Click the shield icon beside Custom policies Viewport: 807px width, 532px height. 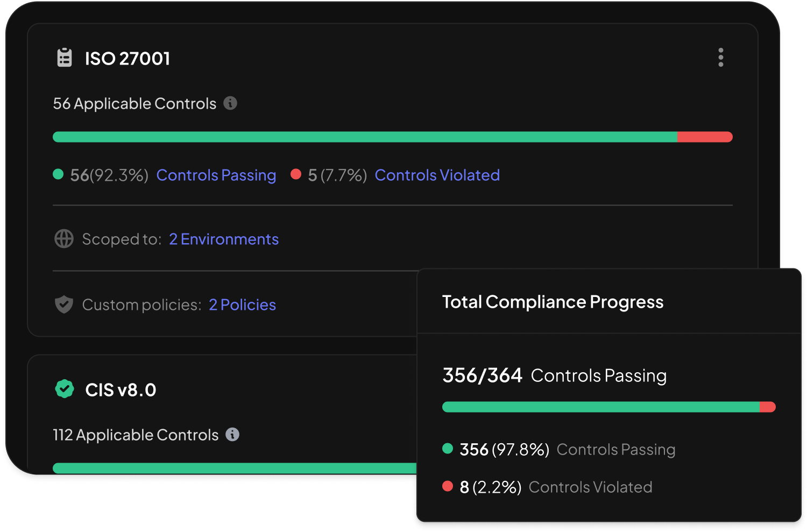click(x=64, y=304)
